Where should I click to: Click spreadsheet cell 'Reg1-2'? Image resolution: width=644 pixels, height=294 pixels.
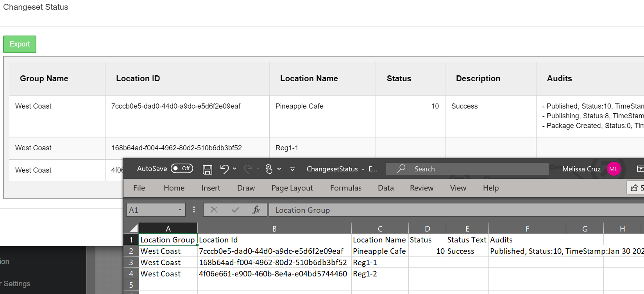[x=380, y=274]
